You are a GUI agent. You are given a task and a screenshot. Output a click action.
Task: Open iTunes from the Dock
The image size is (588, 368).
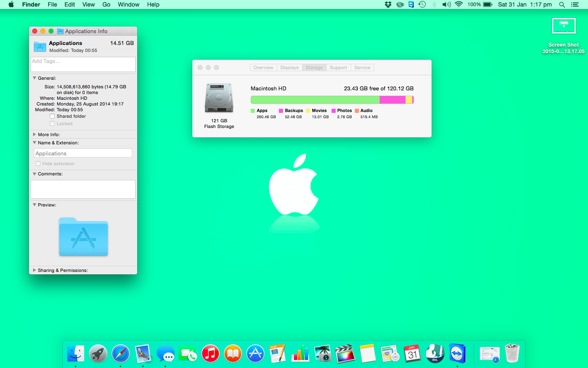point(211,354)
